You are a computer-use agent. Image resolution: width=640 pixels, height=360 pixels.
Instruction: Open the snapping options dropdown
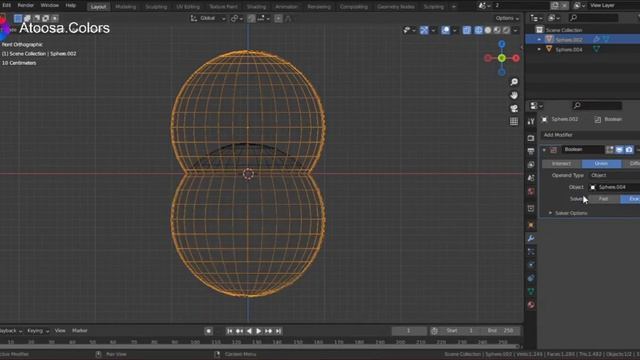[264, 18]
